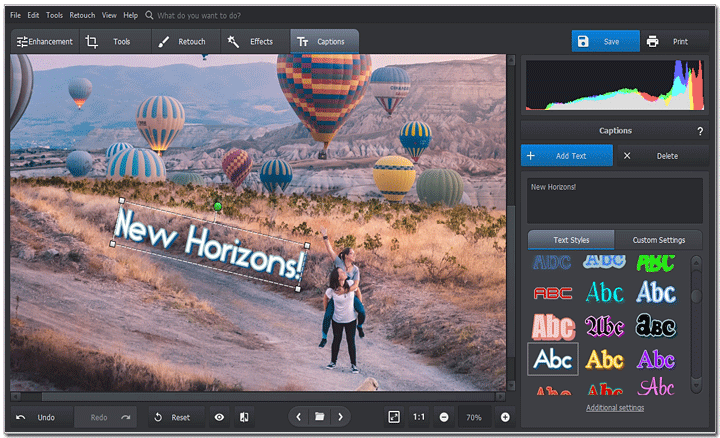Click the Undo button

pos(42,417)
